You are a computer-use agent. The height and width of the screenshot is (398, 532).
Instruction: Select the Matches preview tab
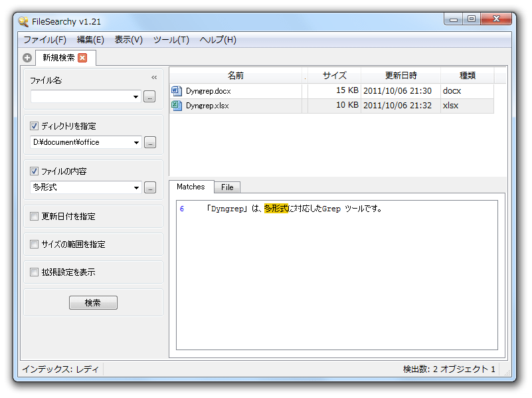pyautogui.click(x=191, y=187)
